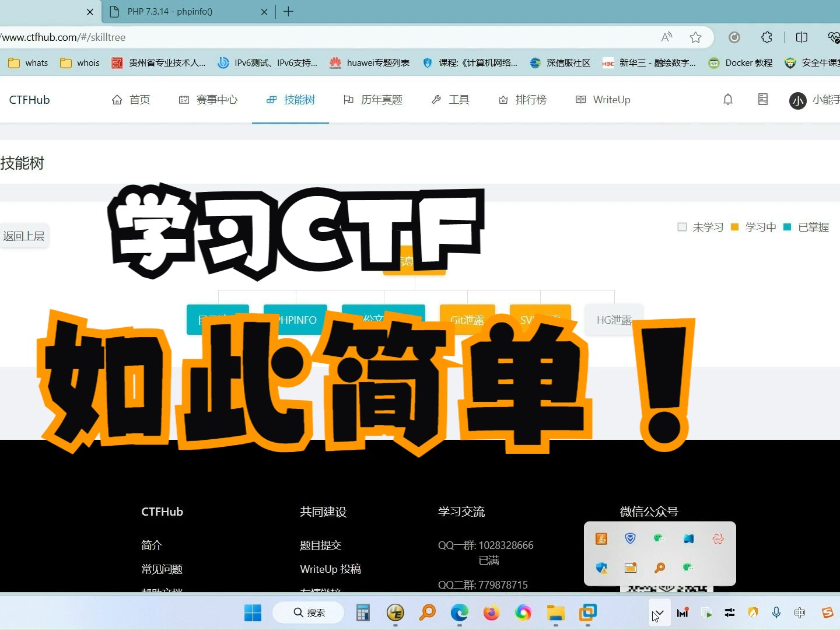840x630 pixels.
Task: Open the whois bookmark folder
Action: pos(80,63)
